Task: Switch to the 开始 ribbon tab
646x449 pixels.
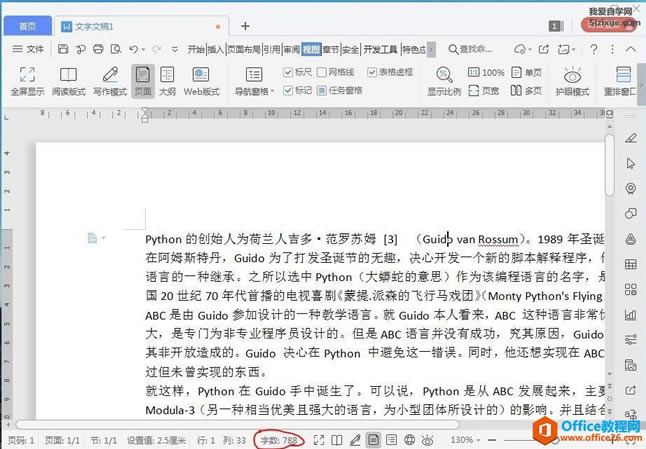Action: pyautogui.click(x=196, y=49)
